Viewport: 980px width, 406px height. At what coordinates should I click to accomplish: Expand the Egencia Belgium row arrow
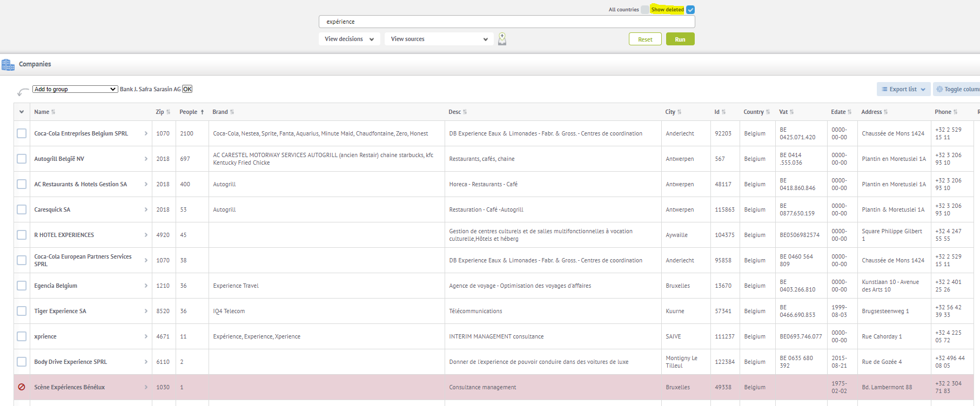click(146, 286)
